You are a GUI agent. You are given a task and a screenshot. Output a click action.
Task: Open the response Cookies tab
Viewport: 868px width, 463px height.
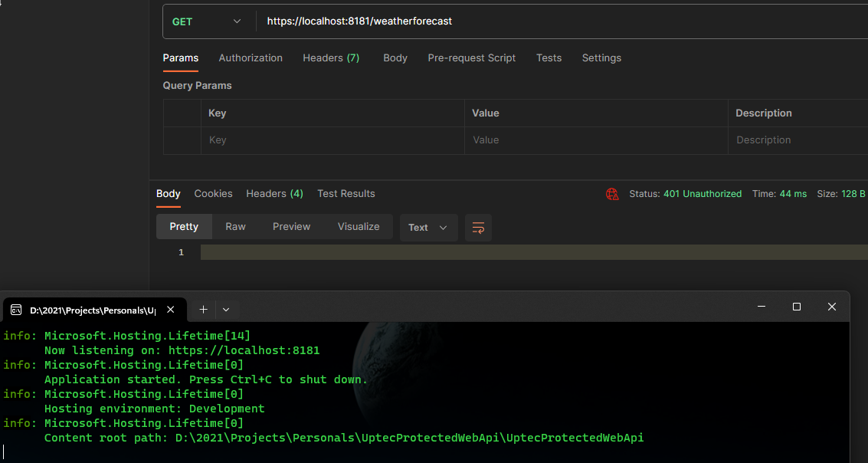[x=213, y=194]
